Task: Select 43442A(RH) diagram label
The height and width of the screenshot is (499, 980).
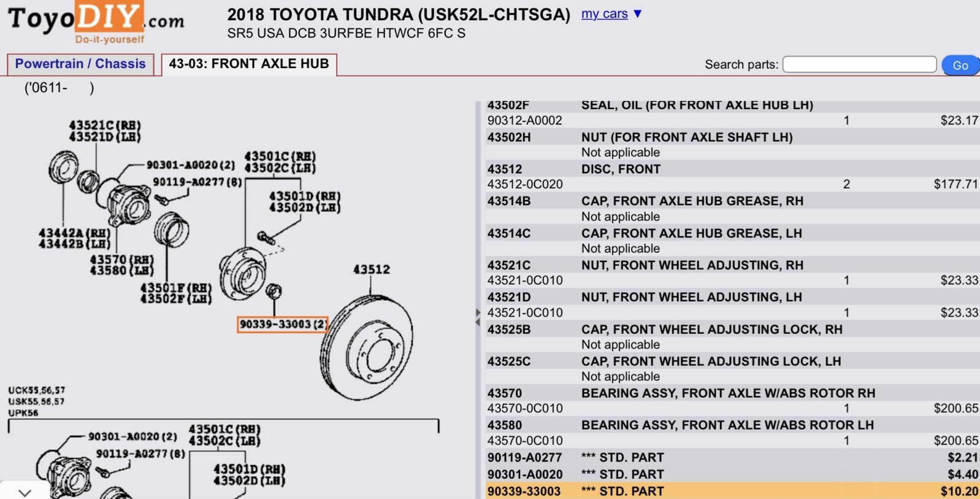Action: 75,233
